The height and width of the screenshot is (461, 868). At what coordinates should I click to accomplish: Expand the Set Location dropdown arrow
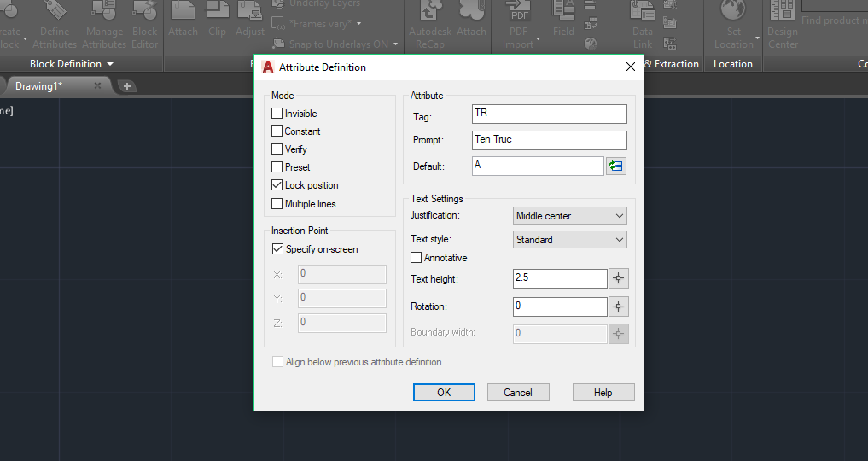coord(757,38)
